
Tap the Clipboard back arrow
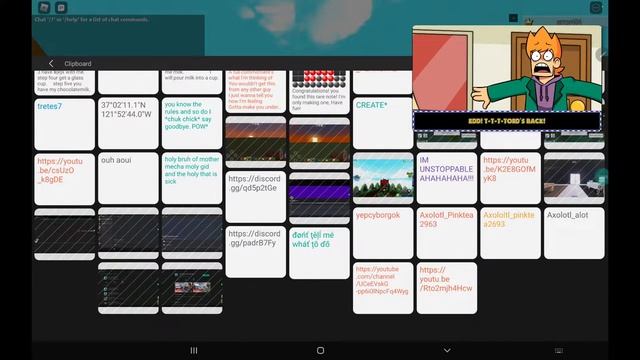51,63
